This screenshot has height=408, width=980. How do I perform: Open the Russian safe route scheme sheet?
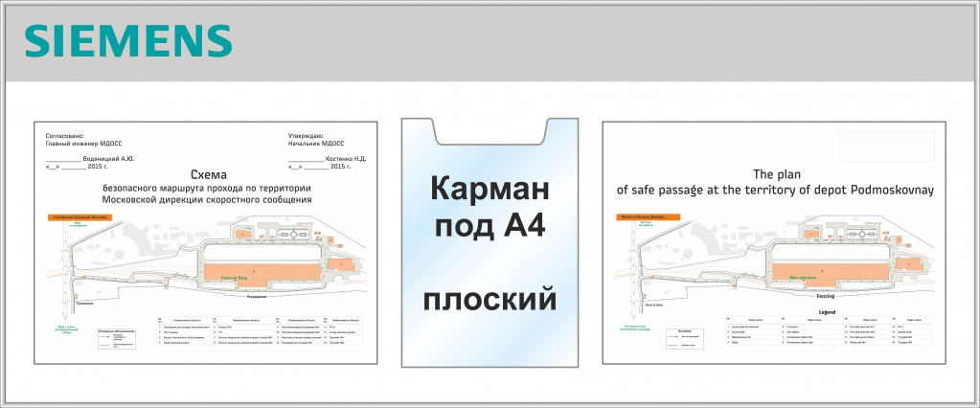[x=206, y=242]
